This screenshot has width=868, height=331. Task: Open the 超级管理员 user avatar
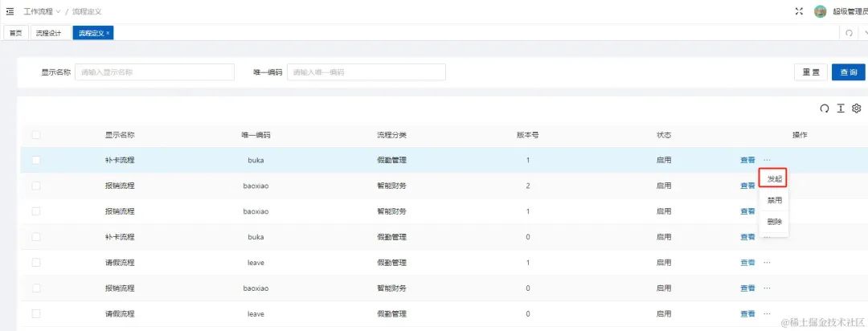[820, 11]
